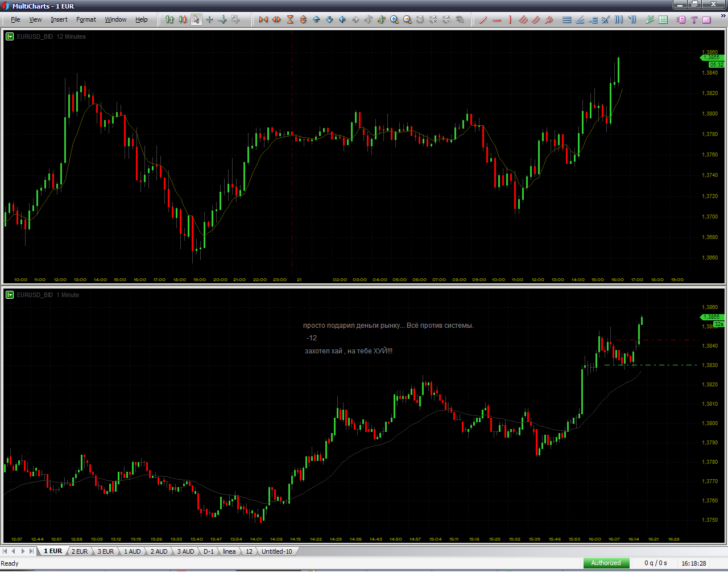Click the shift chart down icon
Viewport: 728px width, 581px height.
click(329, 19)
